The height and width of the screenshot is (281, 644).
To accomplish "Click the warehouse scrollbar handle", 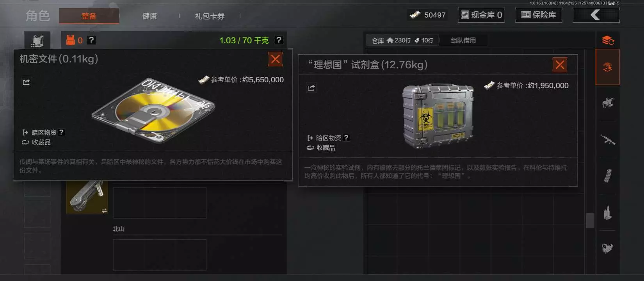I will [x=590, y=221].
